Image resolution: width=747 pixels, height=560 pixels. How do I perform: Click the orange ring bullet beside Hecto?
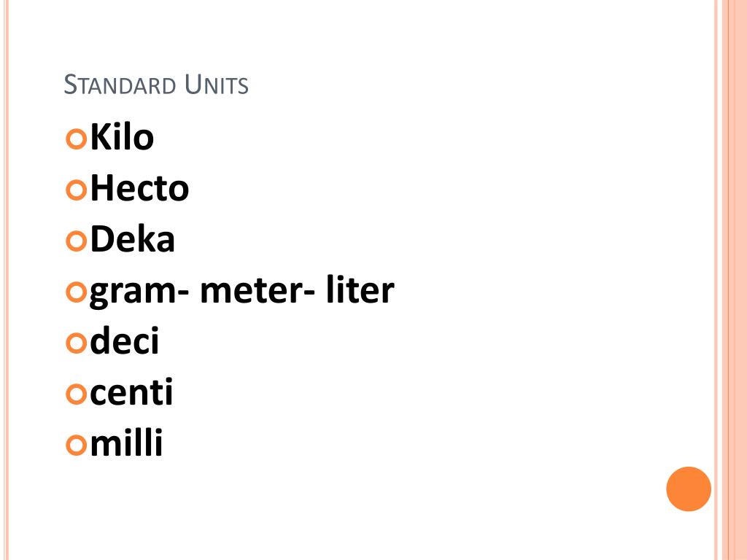point(76,190)
